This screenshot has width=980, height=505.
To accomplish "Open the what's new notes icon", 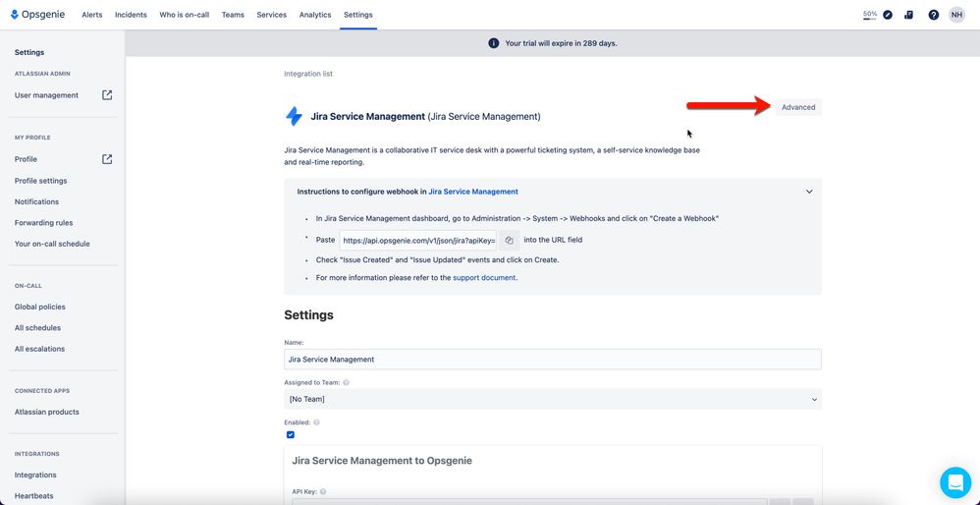I will (908, 15).
